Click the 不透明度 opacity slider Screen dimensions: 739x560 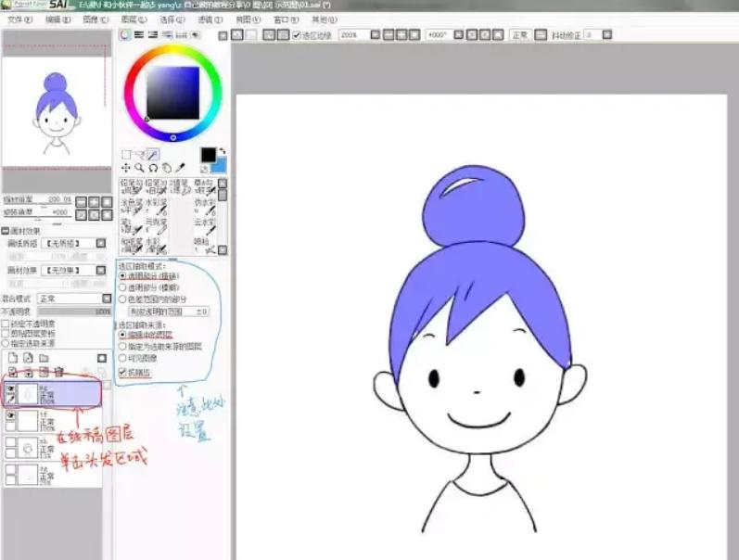(74, 312)
